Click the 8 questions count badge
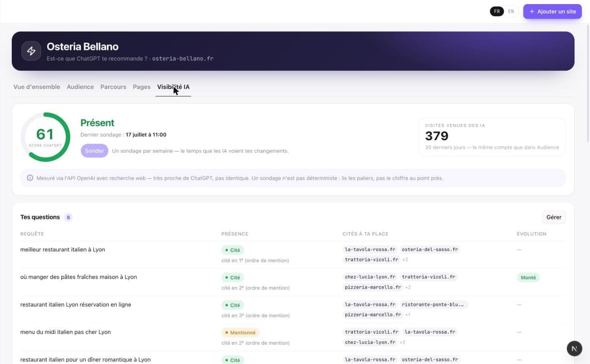This screenshot has height=364, width=590. (68, 217)
